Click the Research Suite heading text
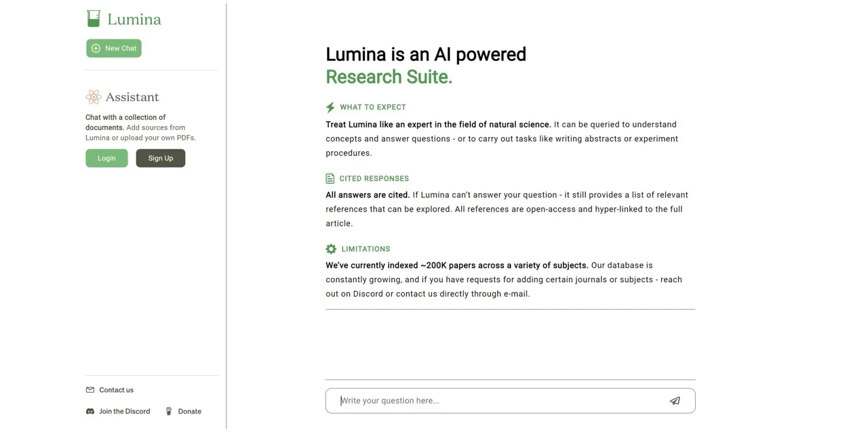Screen dimensions: 868x432 pyautogui.click(x=389, y=77)
